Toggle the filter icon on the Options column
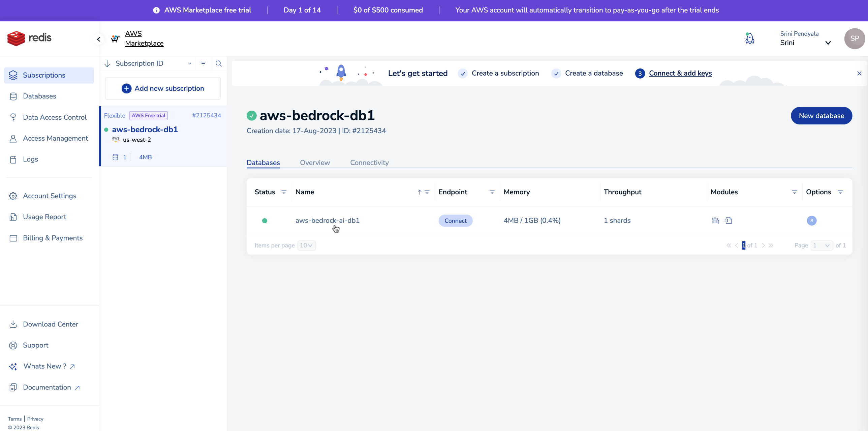 (x=840, y=192)
